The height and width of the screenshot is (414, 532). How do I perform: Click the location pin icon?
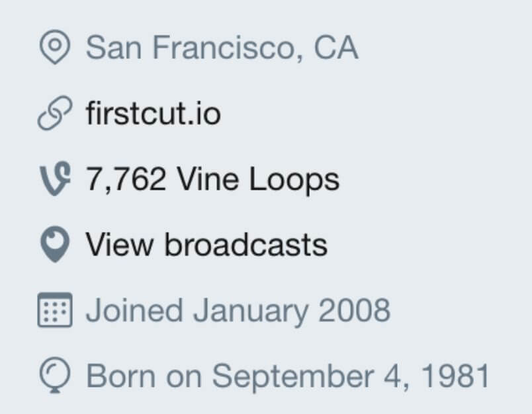point(54,49)
